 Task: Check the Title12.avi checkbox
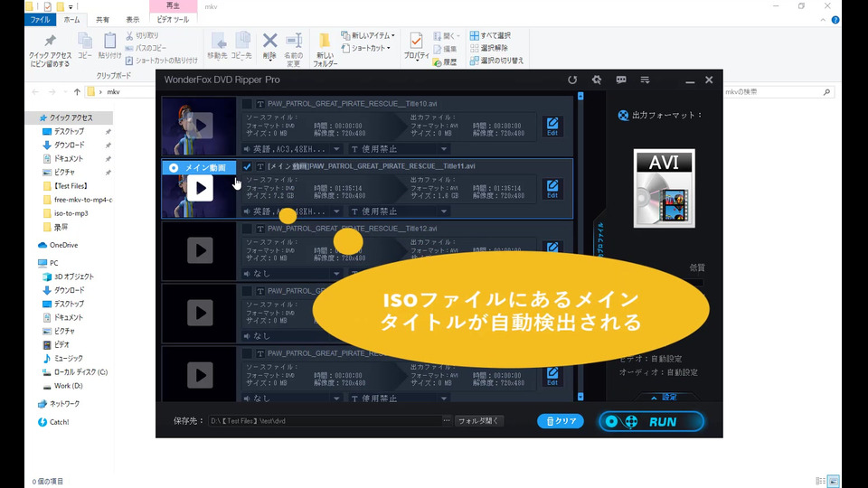tap(247, 229)
